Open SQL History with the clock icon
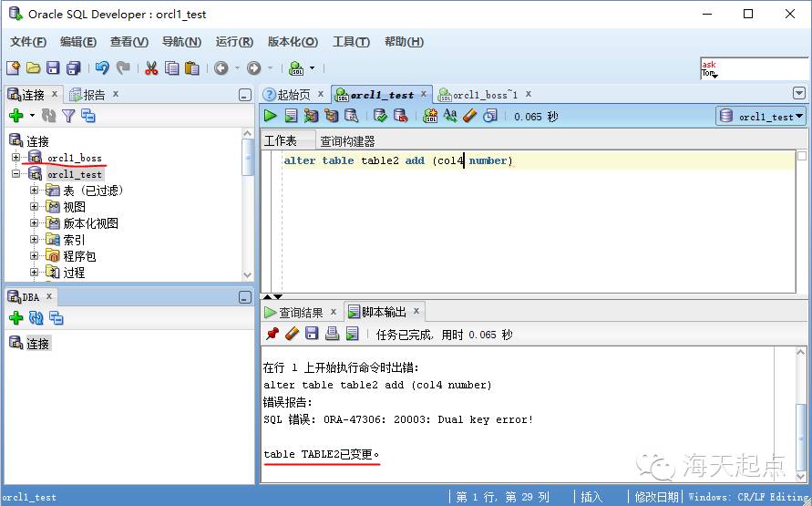 [490, 116]
